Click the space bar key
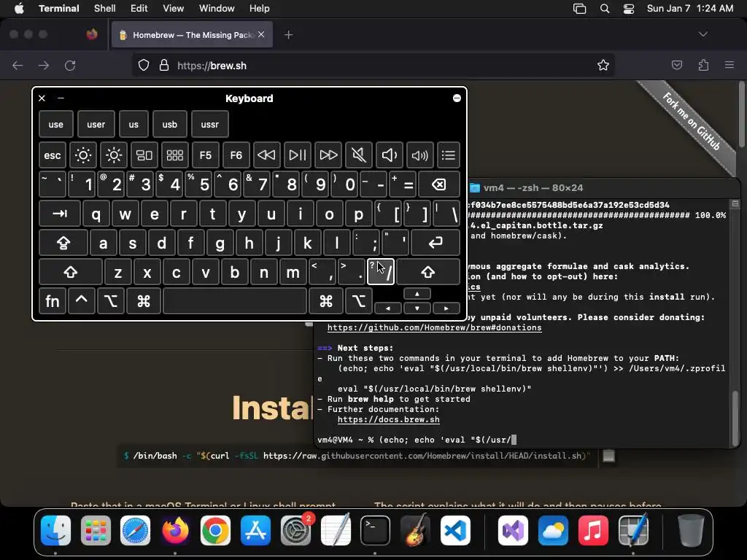747x560 pixels. 235,301
